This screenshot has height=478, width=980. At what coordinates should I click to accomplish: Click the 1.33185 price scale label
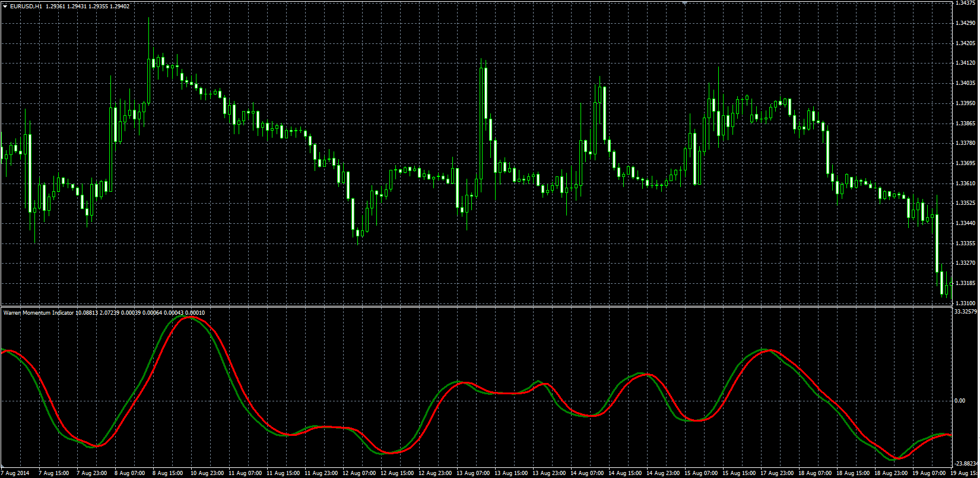[x=965, y=283]
